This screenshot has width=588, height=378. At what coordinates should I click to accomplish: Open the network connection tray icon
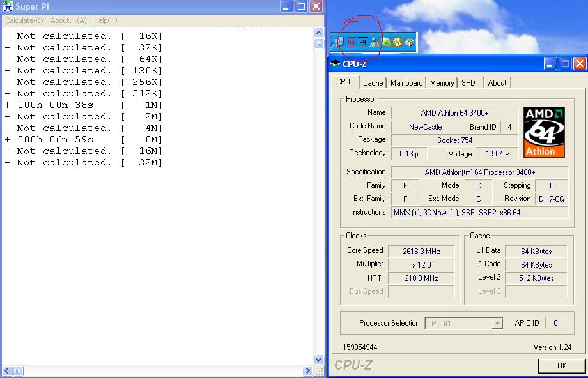coord(339,42)
